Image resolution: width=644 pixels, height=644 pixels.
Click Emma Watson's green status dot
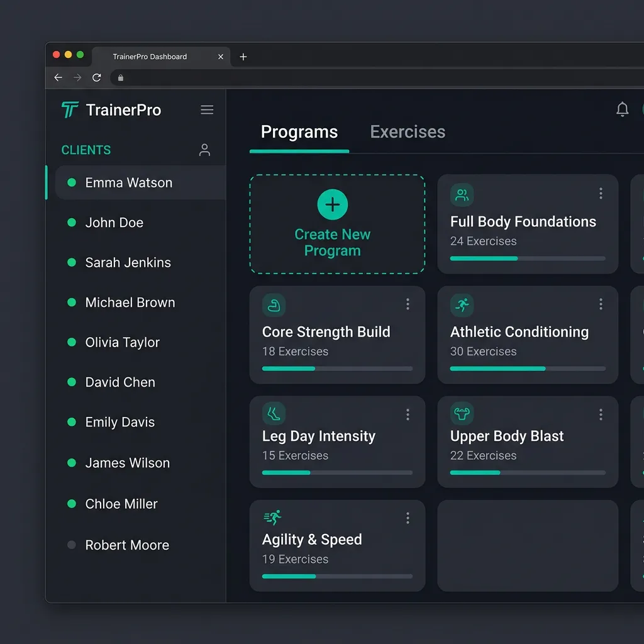point(72,182)
